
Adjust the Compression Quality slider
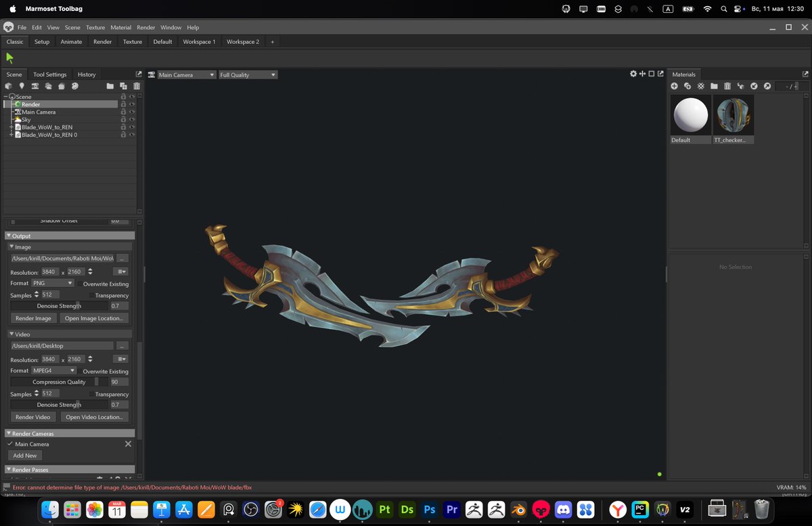[x=59, y=382]
